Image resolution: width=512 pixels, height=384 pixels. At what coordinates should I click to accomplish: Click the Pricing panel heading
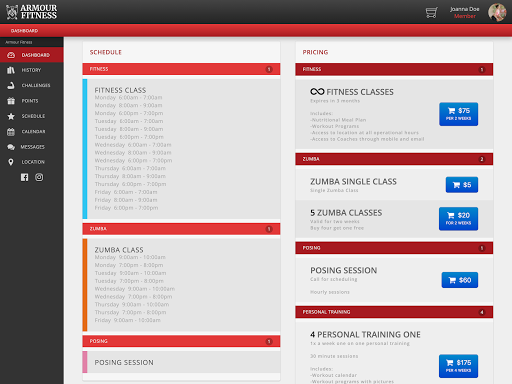click(x=315, y=52)
